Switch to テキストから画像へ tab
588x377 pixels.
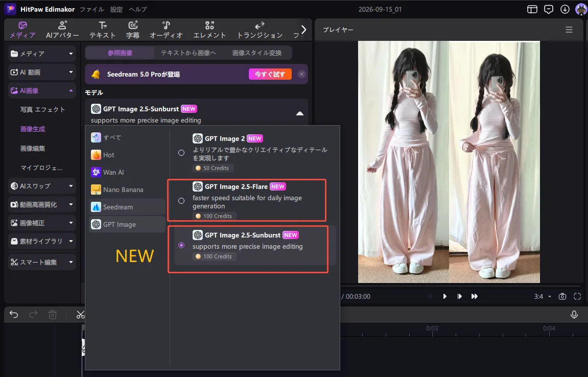[188, 53]
